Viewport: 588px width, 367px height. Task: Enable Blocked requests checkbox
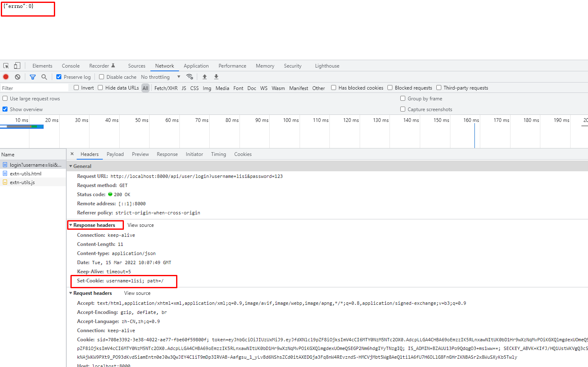click(x=390, y=87)
